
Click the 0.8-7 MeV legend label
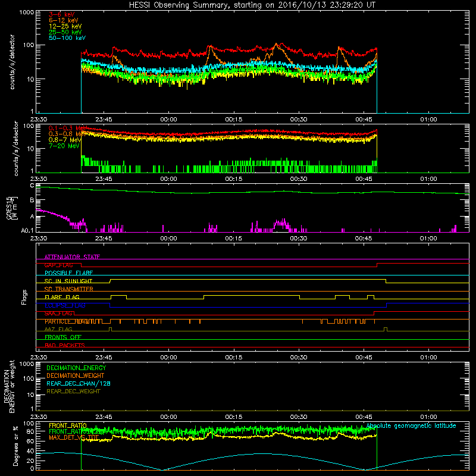click(65, 140)
